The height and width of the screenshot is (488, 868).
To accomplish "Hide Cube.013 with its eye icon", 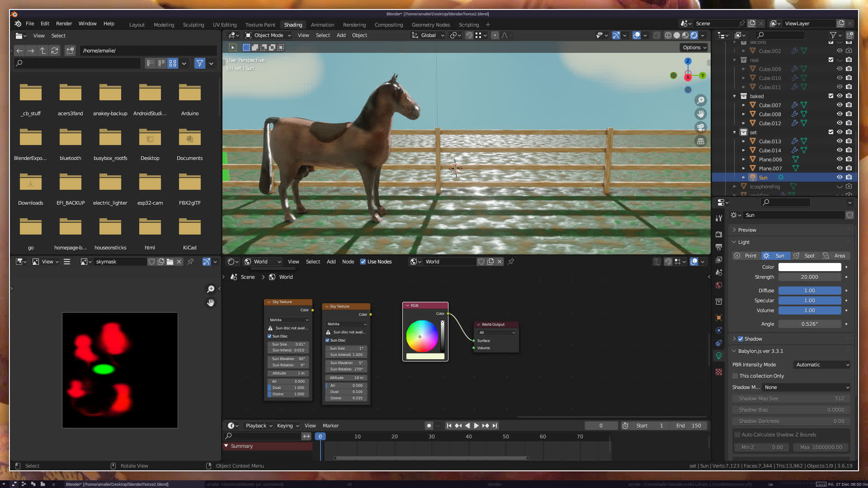I will tap(840, 141).
